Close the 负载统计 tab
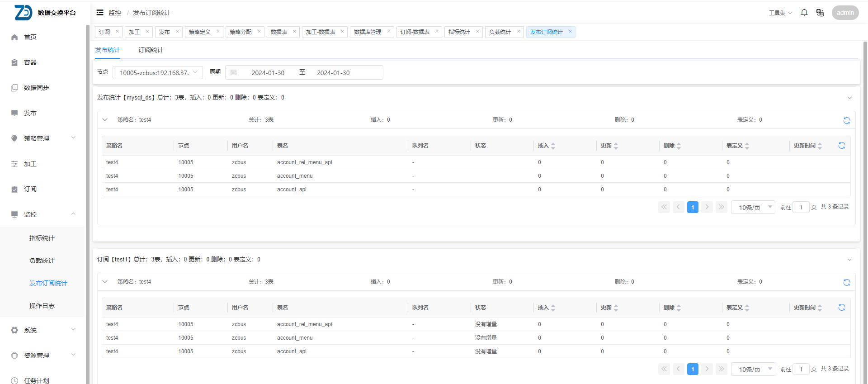Image resolution: width=868 pixels, height=384 pixels. (x=519, y=32)
